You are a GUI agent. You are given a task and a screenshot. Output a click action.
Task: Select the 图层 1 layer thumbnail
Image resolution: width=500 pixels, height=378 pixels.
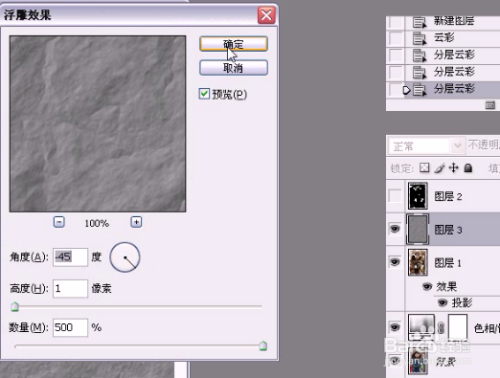pos(418,262)
